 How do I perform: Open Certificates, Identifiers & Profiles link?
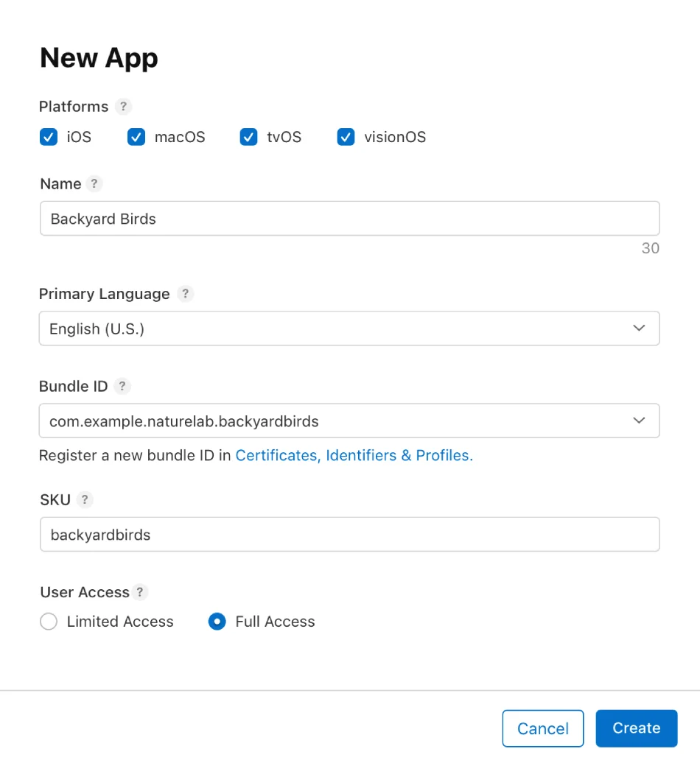(354, 455)
